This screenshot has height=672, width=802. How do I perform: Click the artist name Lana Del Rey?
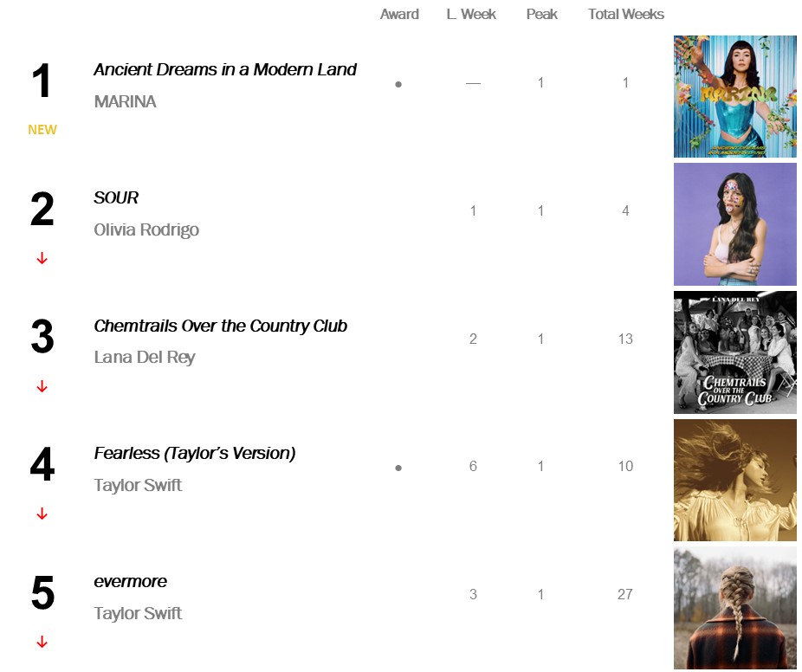coord(145,358)
